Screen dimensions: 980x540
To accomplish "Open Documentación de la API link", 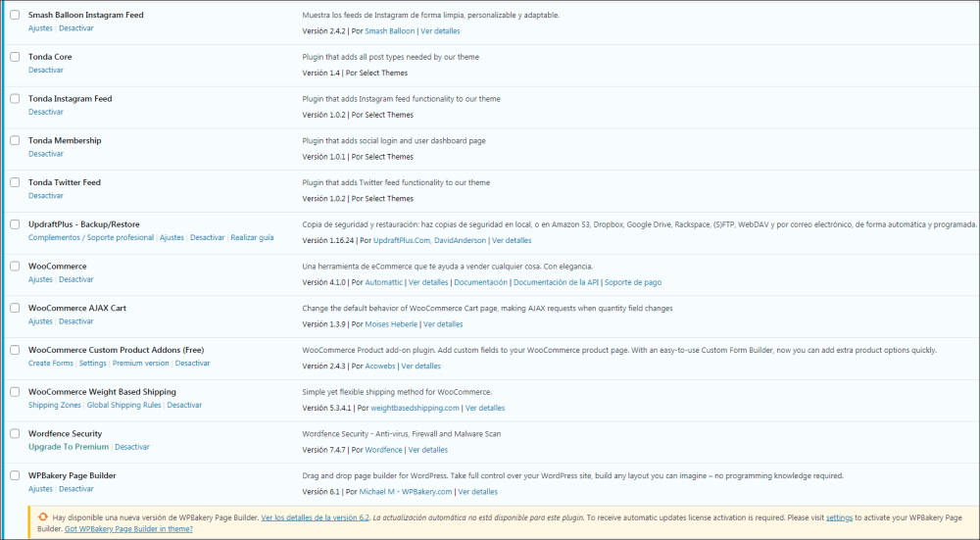I will coord(557,282).
